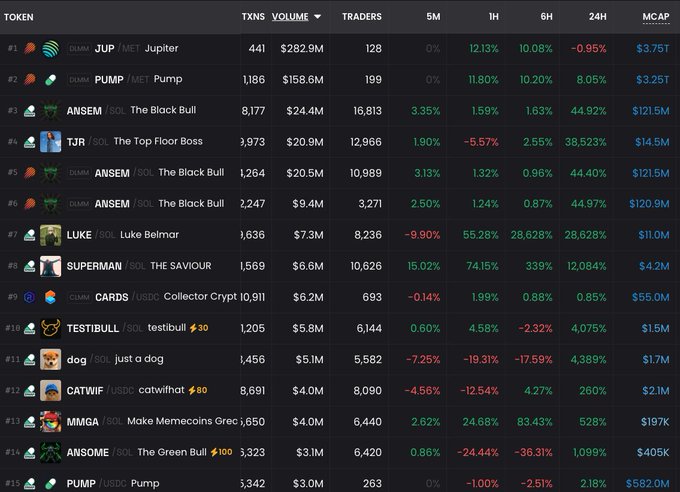The image size is (680, 492).
Task: Click the TJR 24H change 38,523%
Action: (585, 142)
